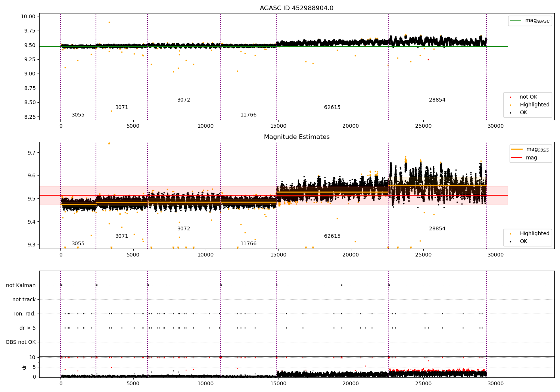
Task: Click obsid label "3071" in top plot
Action: point(122,108)
